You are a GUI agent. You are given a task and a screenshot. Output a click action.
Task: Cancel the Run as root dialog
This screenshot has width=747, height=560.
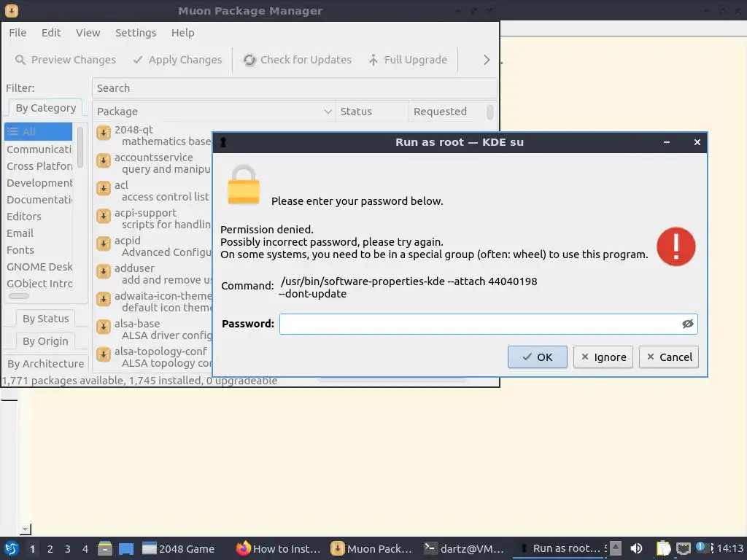pos(669,357)
